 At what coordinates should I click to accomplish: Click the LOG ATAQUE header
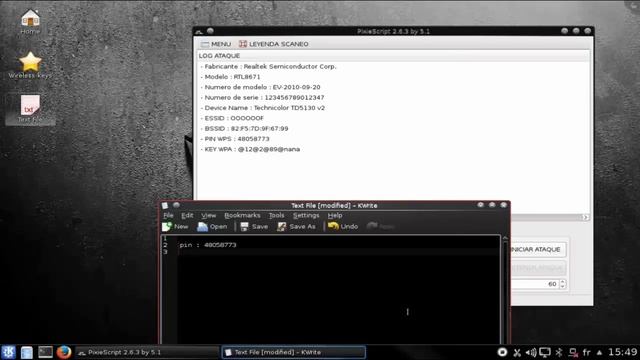(x=219, y=56)
